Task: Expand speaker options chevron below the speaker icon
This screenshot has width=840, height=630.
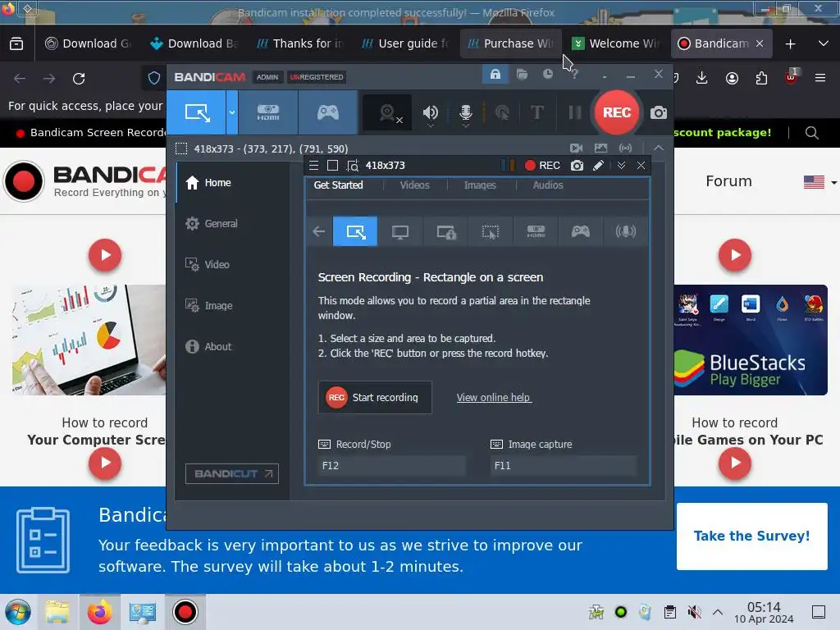Action: (430, 126)
